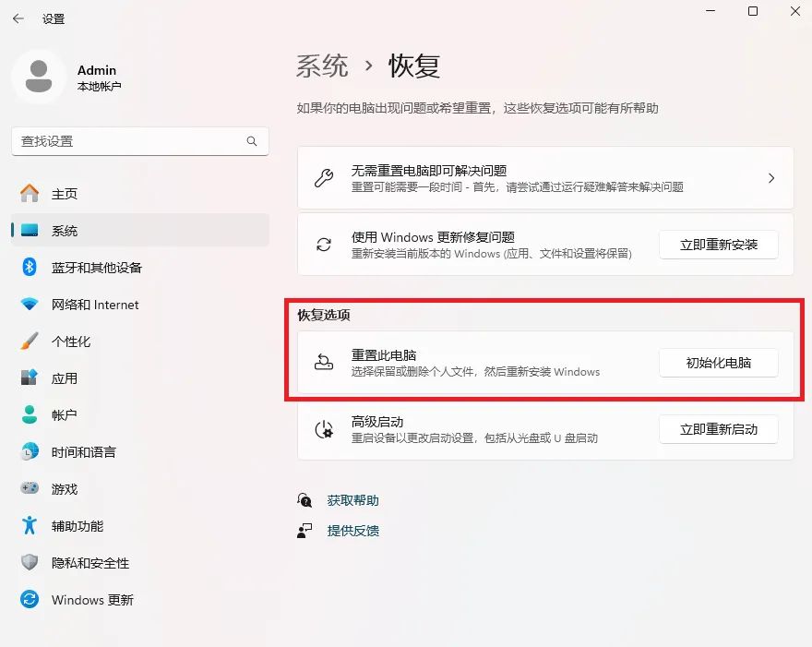The width and height of the screenshot is (812, 647).
Task: Click the 高级启动 title text
Action: pyautogui.click(x=377, y=422)
